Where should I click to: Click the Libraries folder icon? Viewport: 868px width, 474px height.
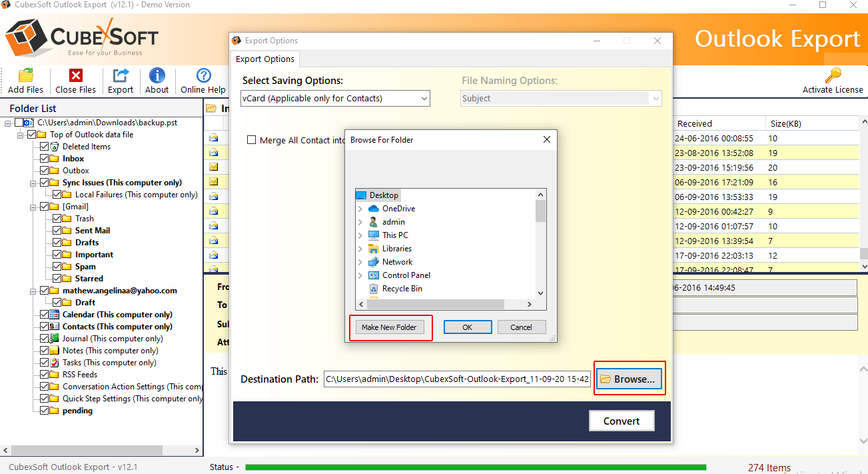(374, 249)
